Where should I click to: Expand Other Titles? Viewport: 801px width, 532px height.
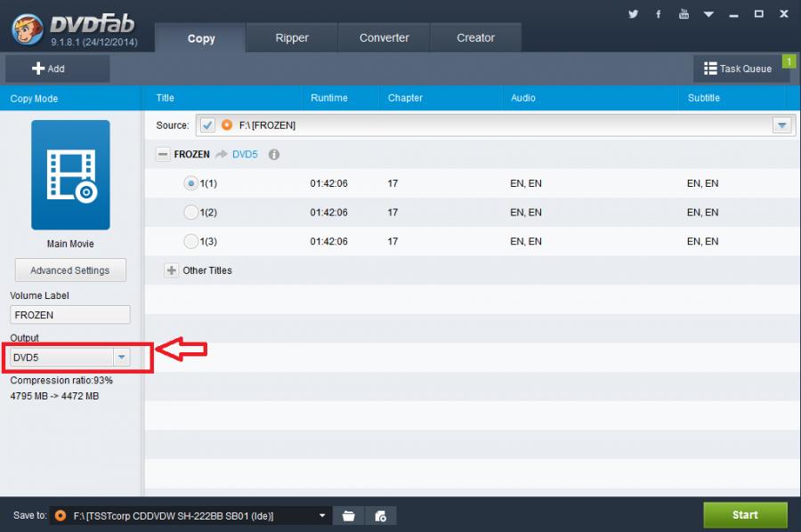(171, 270)
